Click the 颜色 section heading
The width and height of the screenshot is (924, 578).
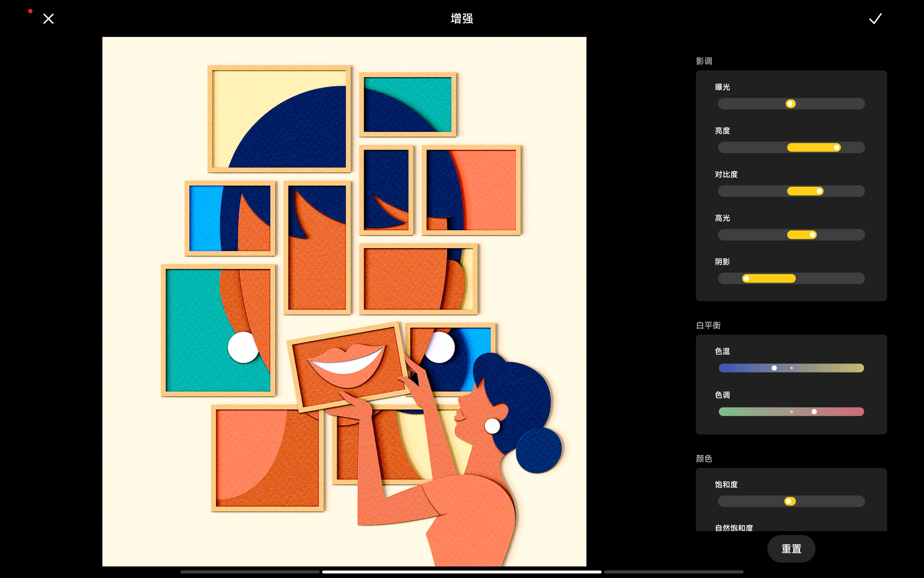coord(704,458)
